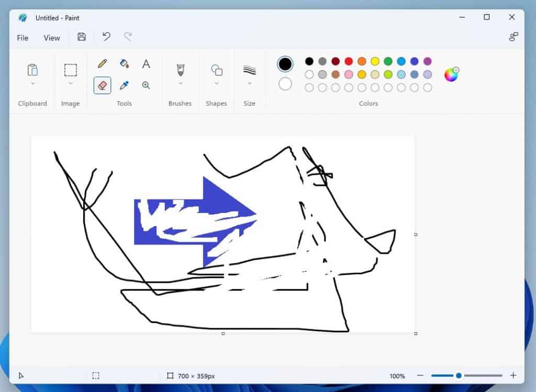
Task: Expand the Clipboard paste dropdown chevron
Action: pos(32,83)
